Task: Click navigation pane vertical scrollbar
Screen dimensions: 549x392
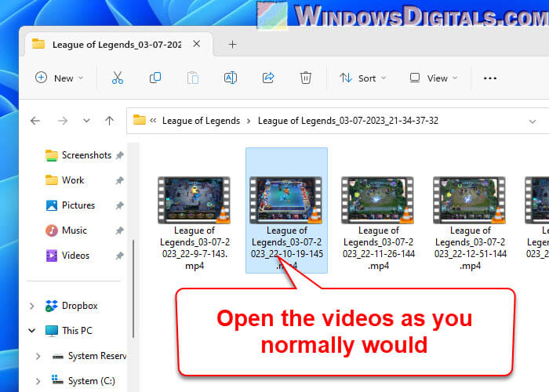Action: pos(133,289)
